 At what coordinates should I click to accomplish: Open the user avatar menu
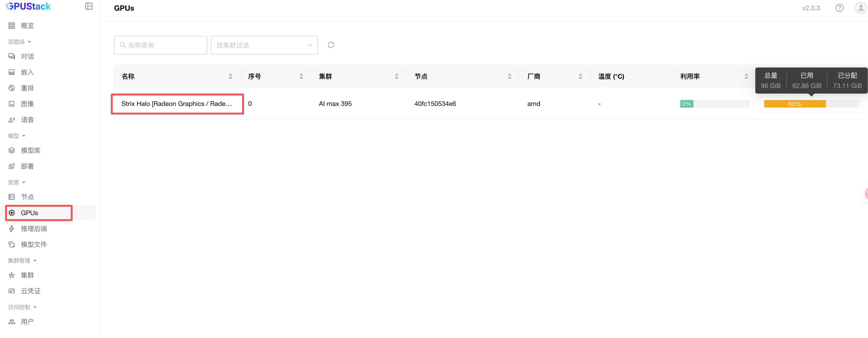click(x=861, y=8)
